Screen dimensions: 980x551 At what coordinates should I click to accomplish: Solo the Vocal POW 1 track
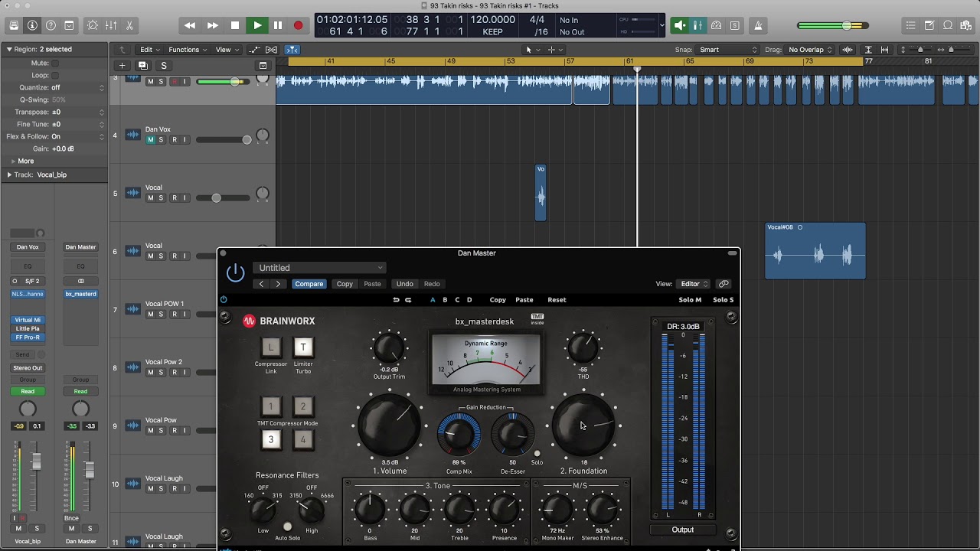(161, 315)
